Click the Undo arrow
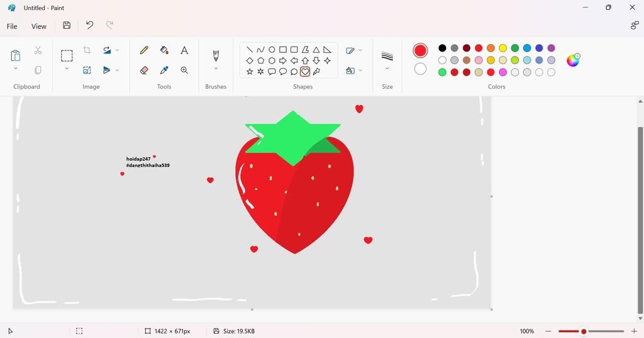644x338 pixels. [x=89, y=26]
